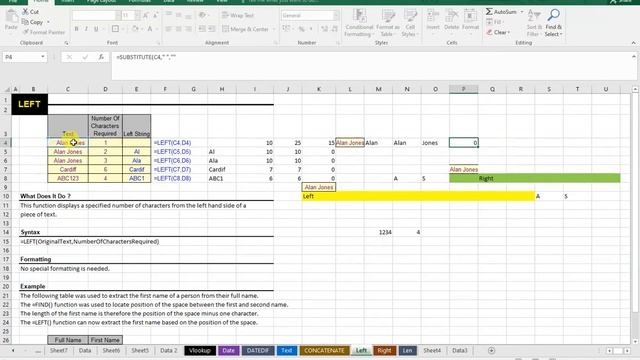Toggle Underline formatting
The image size is (640, 360).
(x=96, y=29)
